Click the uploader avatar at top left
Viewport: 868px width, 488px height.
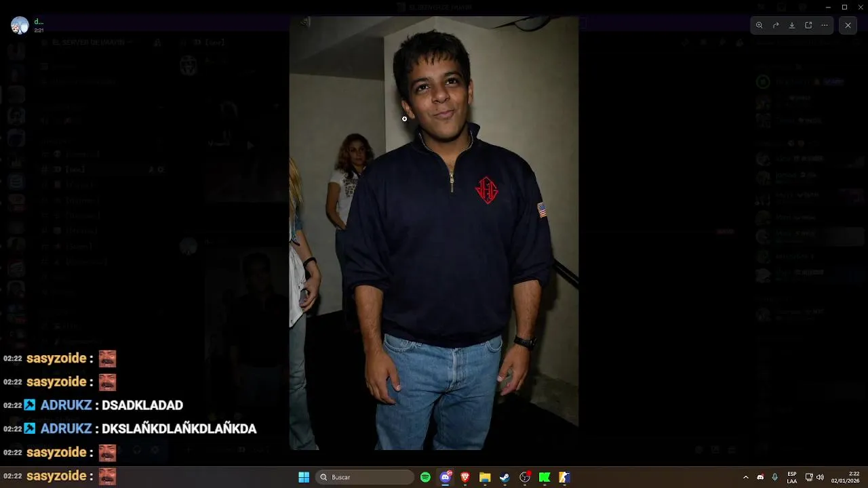coord(20,26)
